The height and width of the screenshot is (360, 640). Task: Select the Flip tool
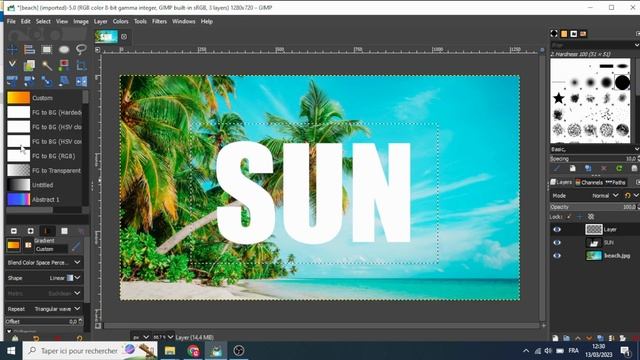[x=81, y=81]
